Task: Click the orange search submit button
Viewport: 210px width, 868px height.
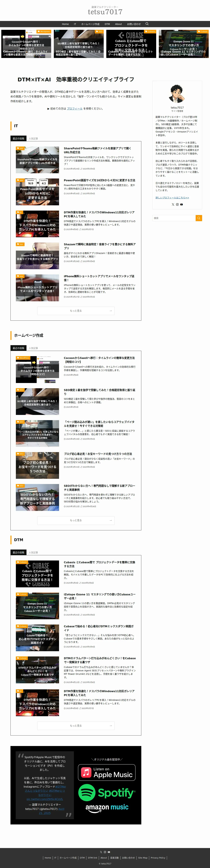Action: click(199, 218)
